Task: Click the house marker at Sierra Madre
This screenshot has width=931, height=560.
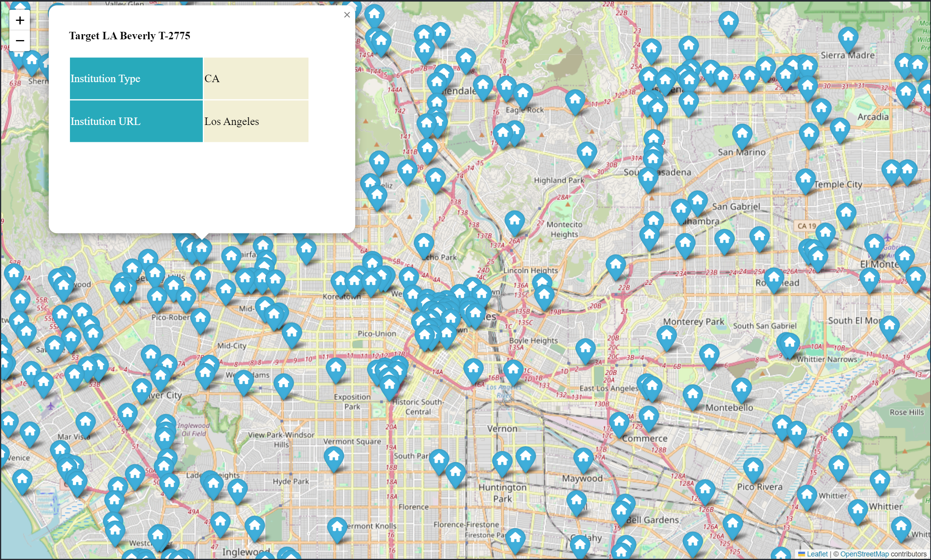Action: coord(848,38)
